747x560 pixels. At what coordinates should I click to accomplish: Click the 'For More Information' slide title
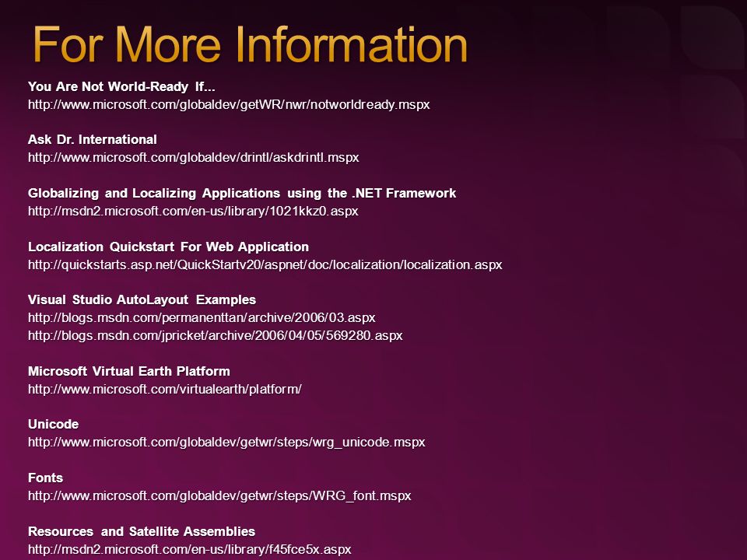click(x=250, y=44)
